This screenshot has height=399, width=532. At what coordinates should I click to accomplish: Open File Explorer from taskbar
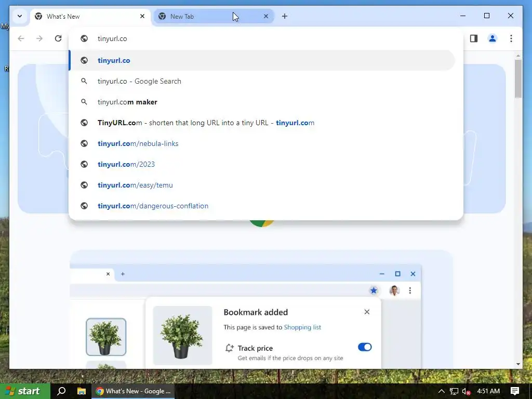82,391
